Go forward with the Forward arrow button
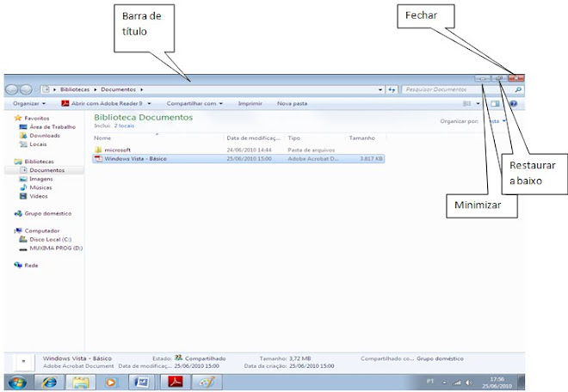The height and width of the screenshot is (392, 568). pyautogui.click(x=26, y=89)
